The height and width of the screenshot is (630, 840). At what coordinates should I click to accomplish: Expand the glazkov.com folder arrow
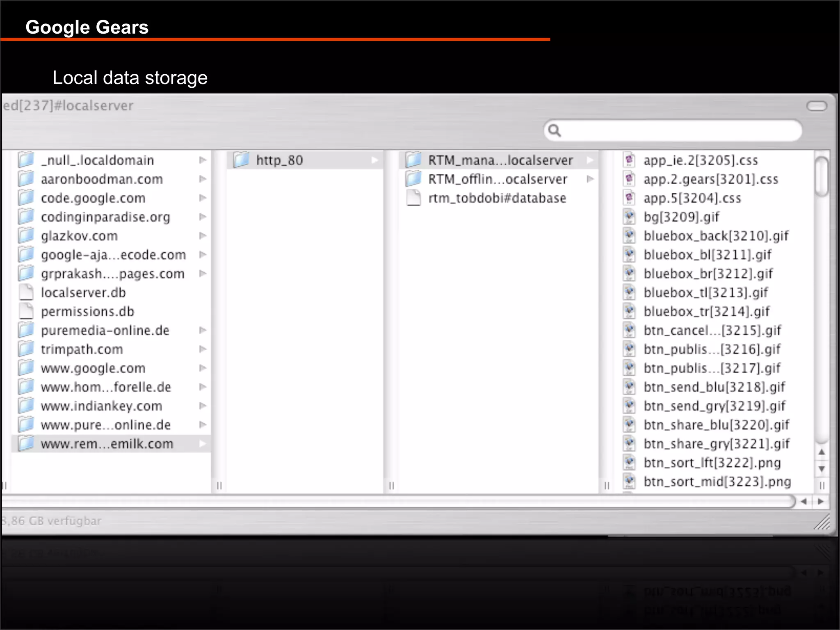pos(203,235)
